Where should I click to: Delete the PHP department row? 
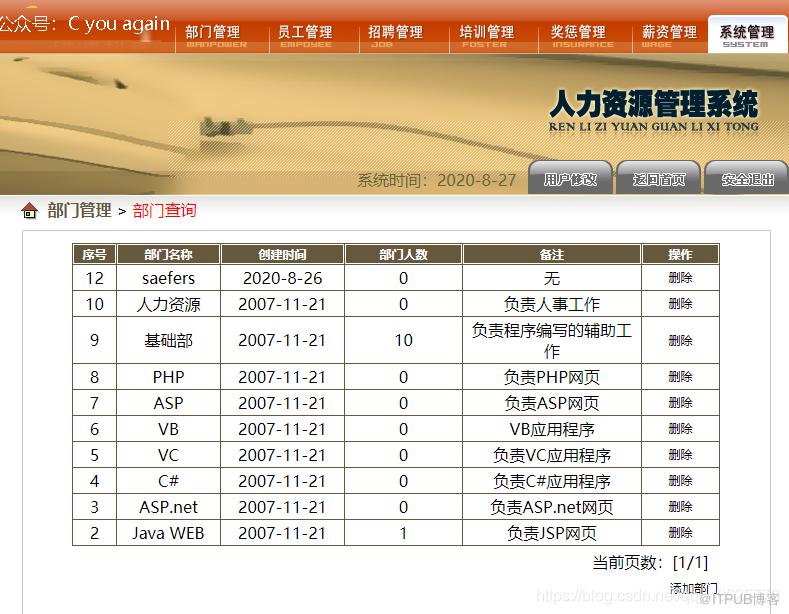(x=680, y=377)
